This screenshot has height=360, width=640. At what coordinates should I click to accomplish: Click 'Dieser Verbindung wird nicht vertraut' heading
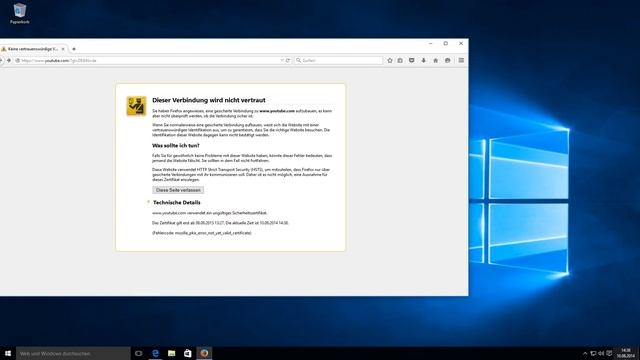[x=209, y=100]
